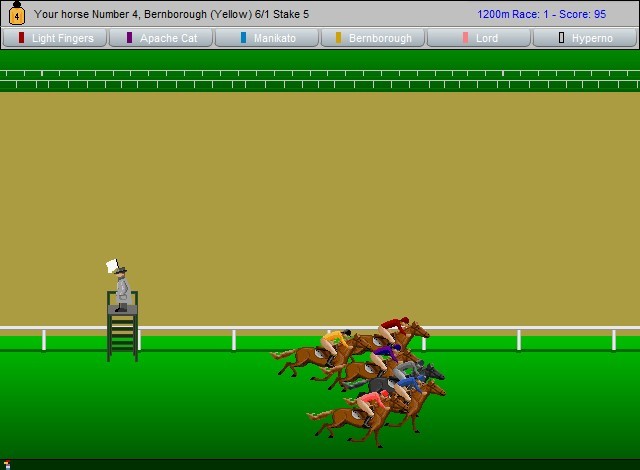The height and width of the screenshot is (470, 640).
Task: Click the tiny jockey progress marker at bottom-left
Action: 7,464
